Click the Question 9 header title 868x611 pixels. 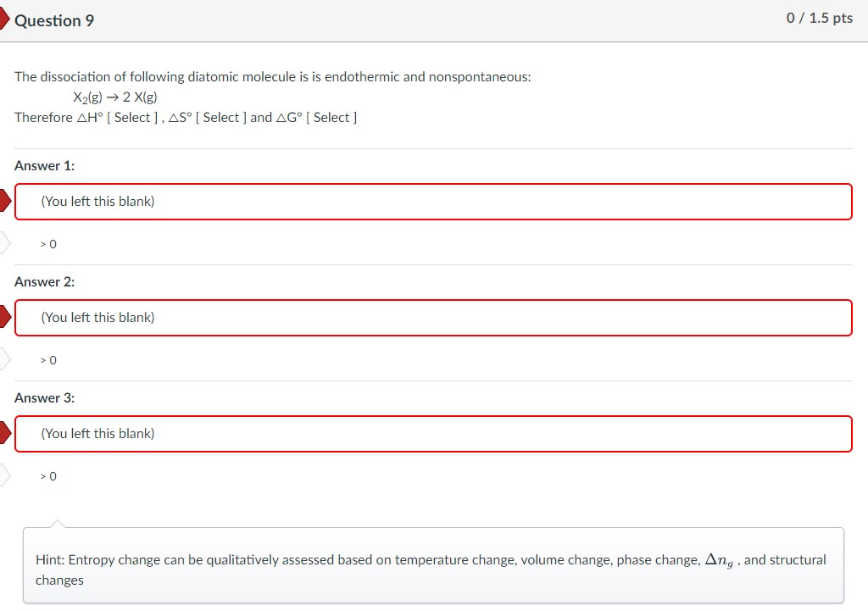(x=53, y=19)
